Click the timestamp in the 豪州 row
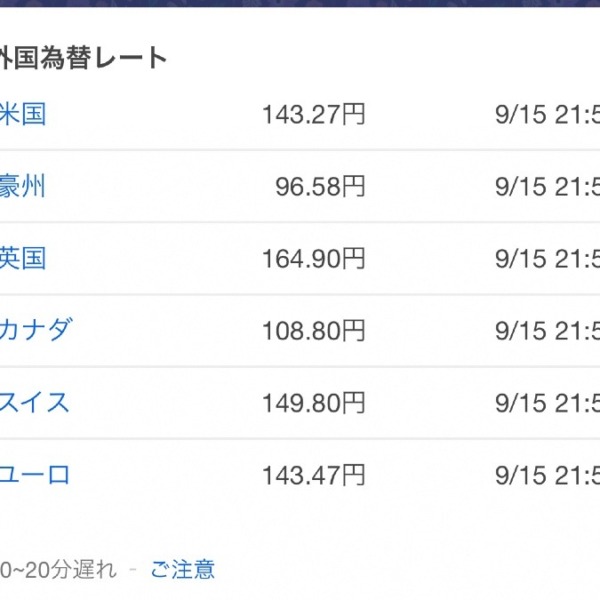Image resolution: width=600 pixels, height=600 pixels. (548, 187)
